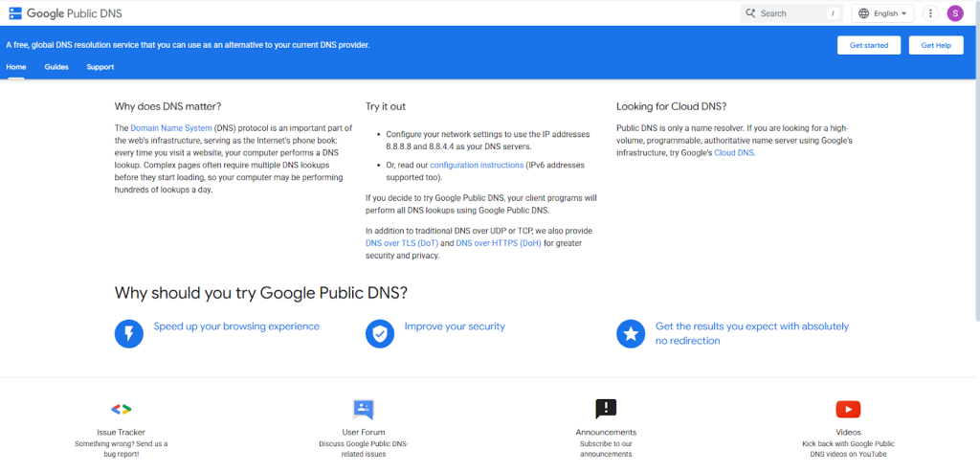980x472 pixels.
Task: Open the DNS over HTTPS (DoH) link
Action: point(499,243)
